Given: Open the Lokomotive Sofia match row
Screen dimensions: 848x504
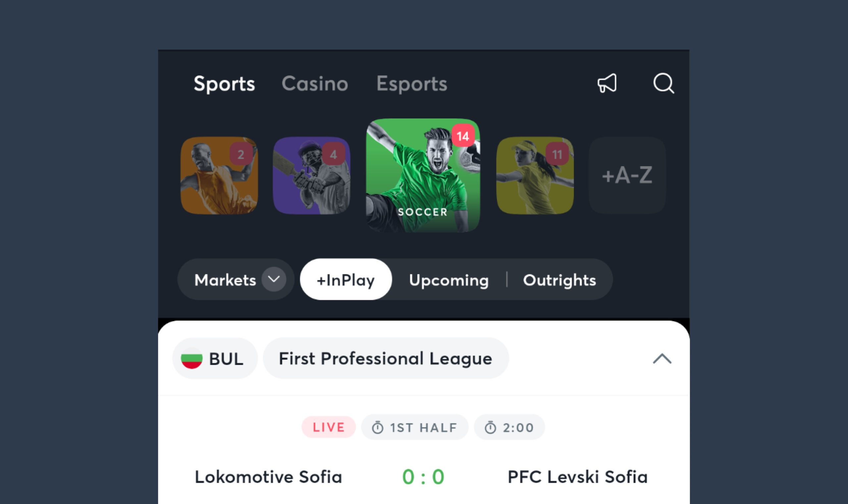Looking at the screenshot, I should pos(423,477).
